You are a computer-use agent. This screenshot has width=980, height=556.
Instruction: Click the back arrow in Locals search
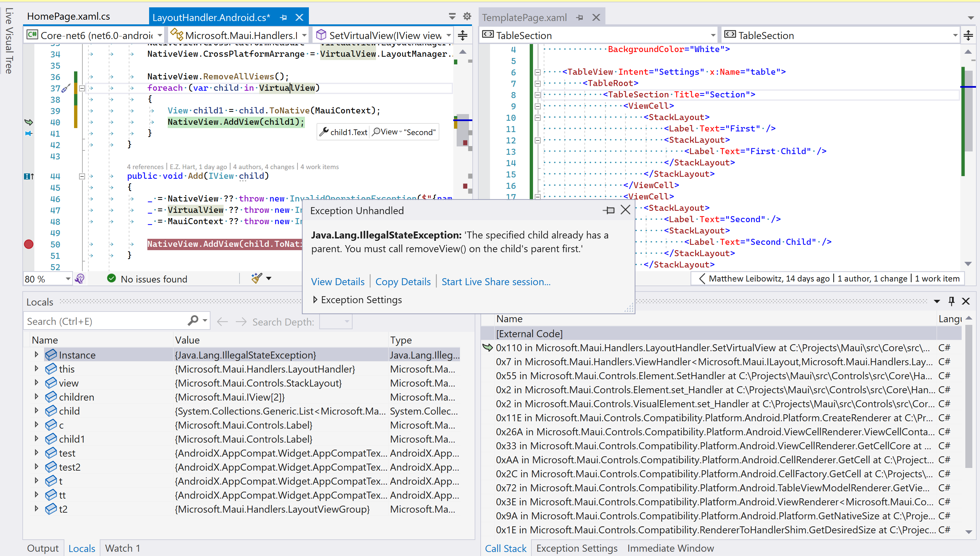[x=222, y=322]
